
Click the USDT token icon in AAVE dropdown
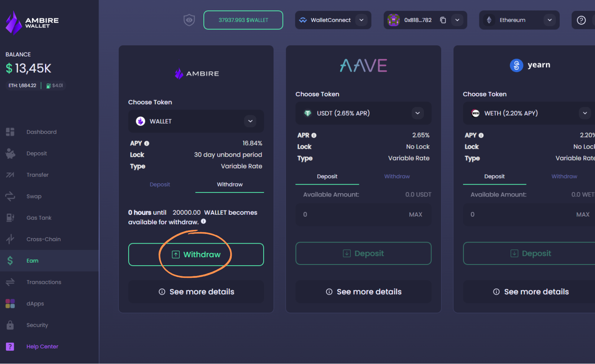[308, 113]
